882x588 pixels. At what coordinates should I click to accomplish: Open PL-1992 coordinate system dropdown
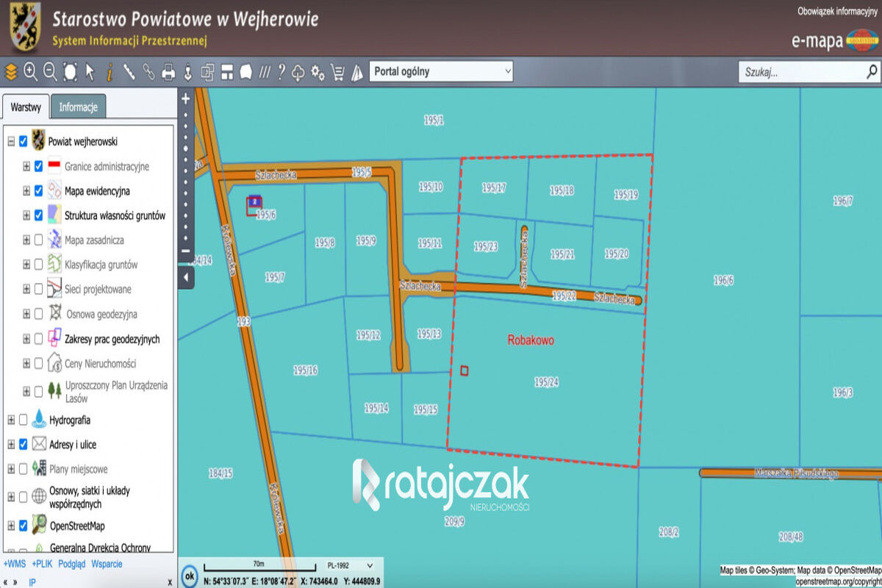pos(349,566)
